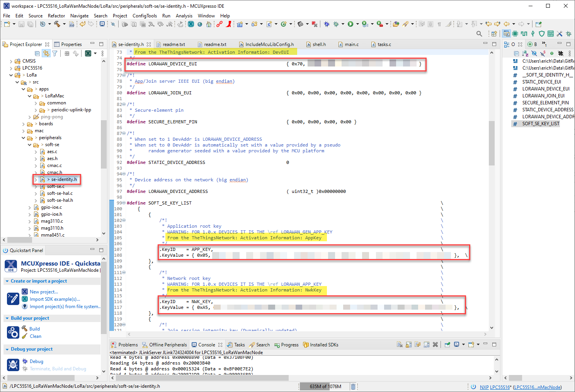Select SECURE_ELEMENT_PIN in the Outline view
The height and width of the screenshot is (392, 575).
(545, 103)
